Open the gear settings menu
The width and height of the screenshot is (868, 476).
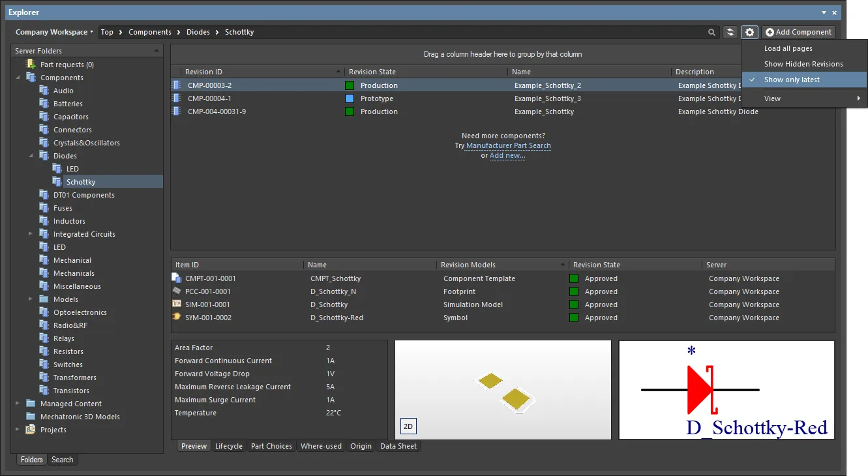point(749,32)
